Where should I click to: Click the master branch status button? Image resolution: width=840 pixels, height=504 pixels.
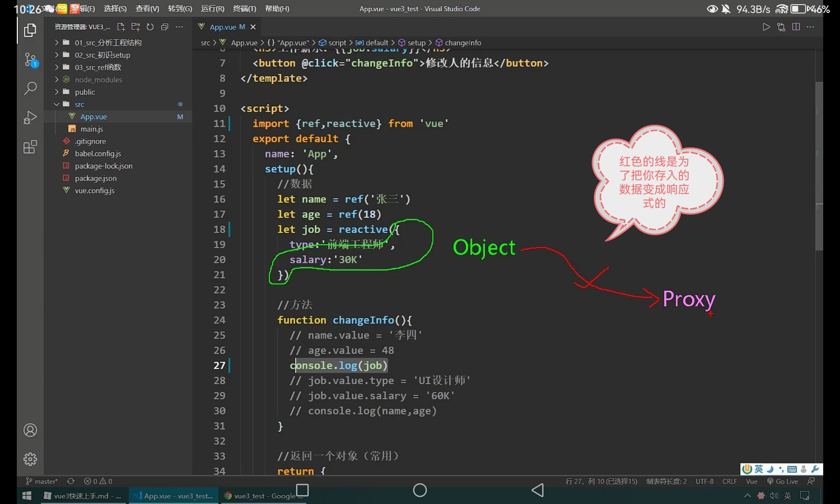coord(42,481)
